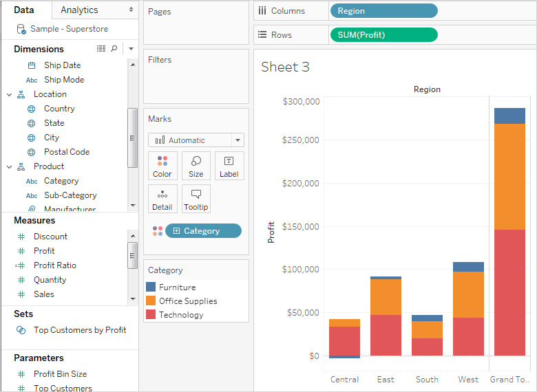Click the Office Supplies orange legend swatch

[x=151, y=301]
